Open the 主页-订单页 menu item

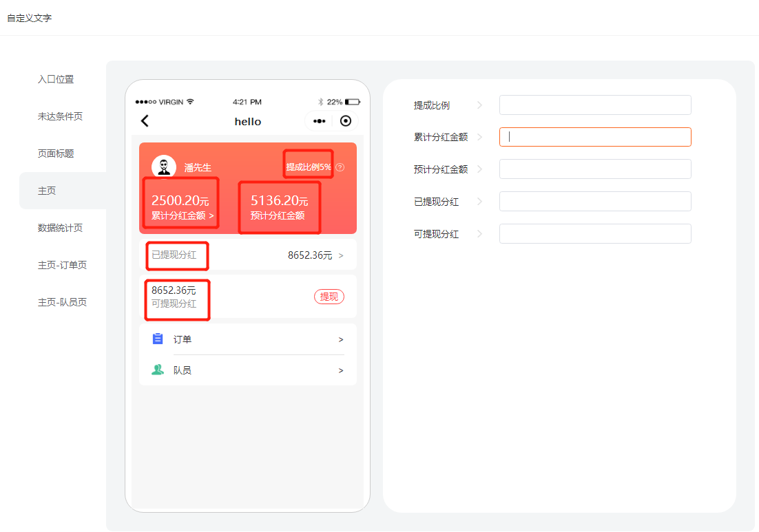(x=62, y=265)
